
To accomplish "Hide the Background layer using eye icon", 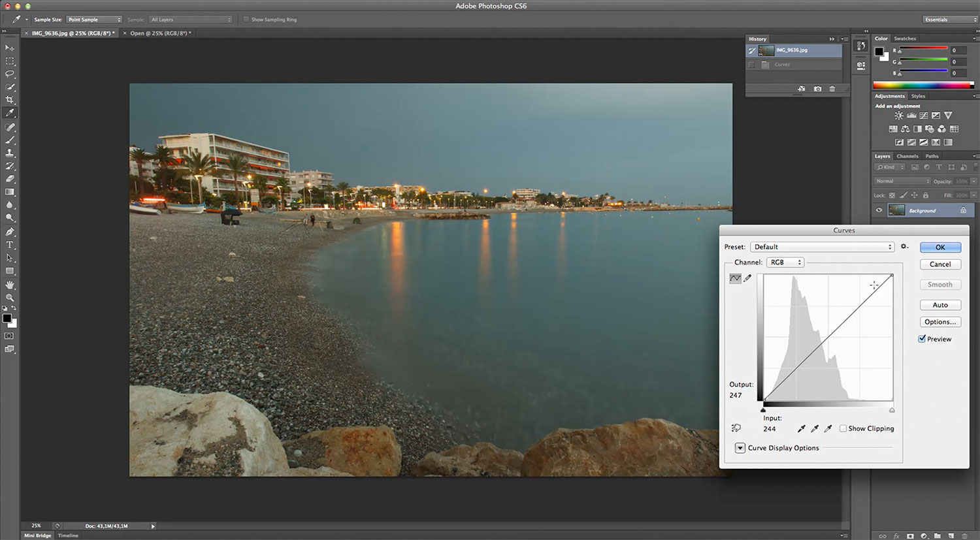I will pyautogui.click(x=879, y=210).
